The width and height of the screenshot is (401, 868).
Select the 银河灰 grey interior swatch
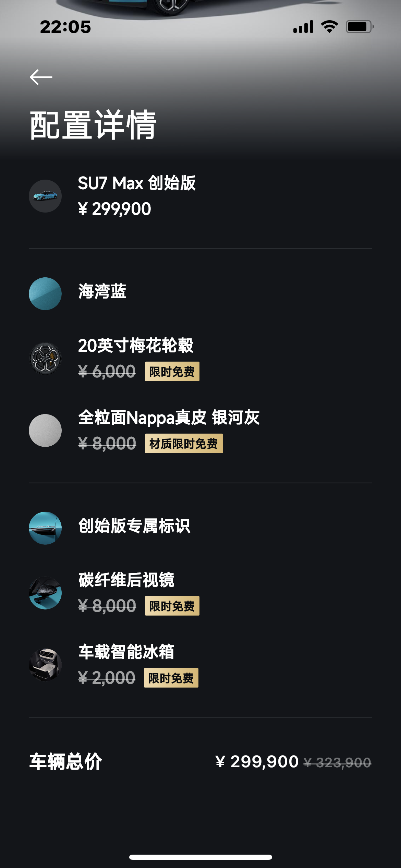[x=45, y=431]
